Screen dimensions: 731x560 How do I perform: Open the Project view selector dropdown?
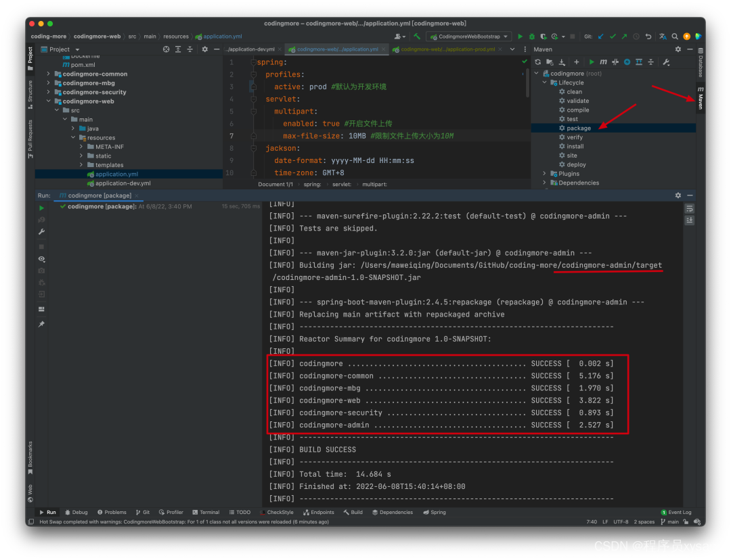click(61, 49)
